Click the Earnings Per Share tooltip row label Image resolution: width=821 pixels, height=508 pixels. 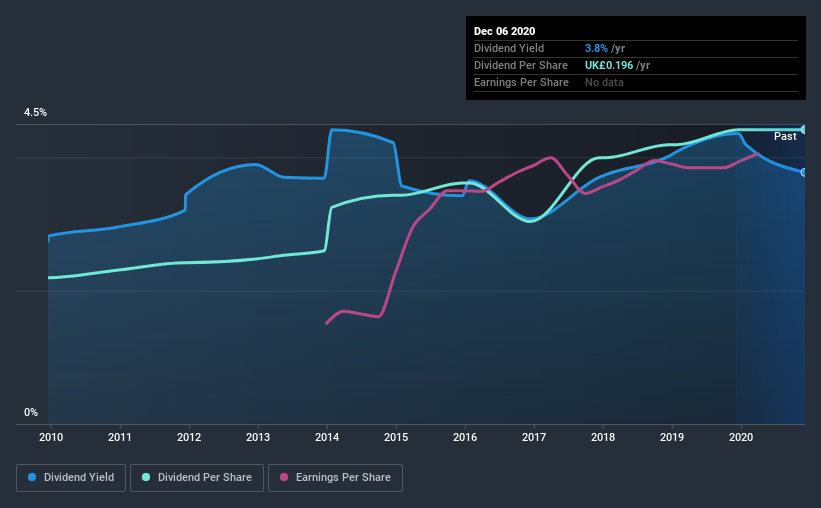(521, 82)
